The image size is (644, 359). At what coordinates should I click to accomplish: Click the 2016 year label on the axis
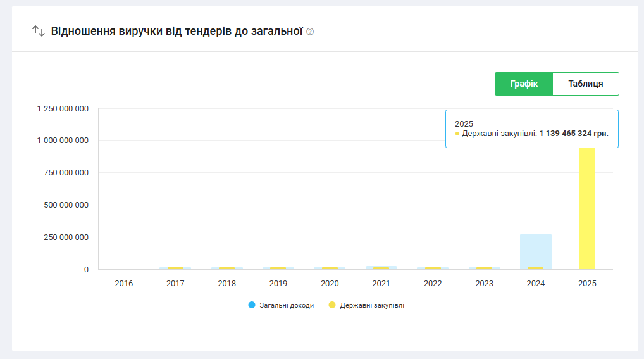pyautogui.click(x=124, y=284)
